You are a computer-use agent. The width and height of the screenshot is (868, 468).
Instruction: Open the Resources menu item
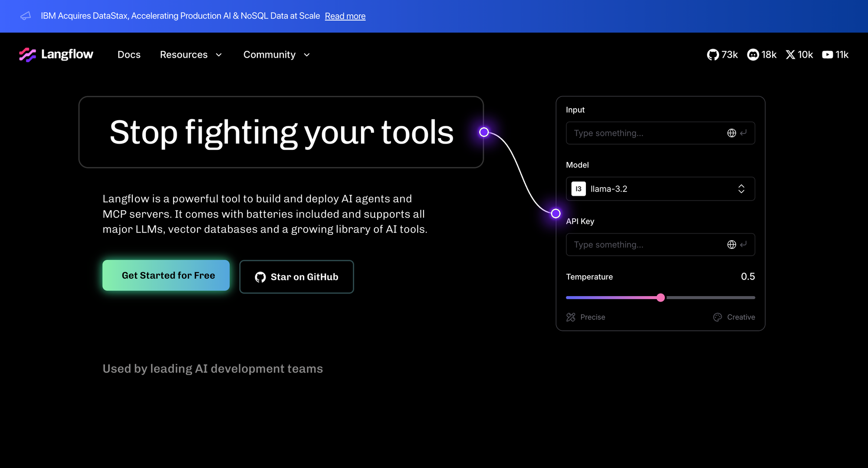pos(191,55)
